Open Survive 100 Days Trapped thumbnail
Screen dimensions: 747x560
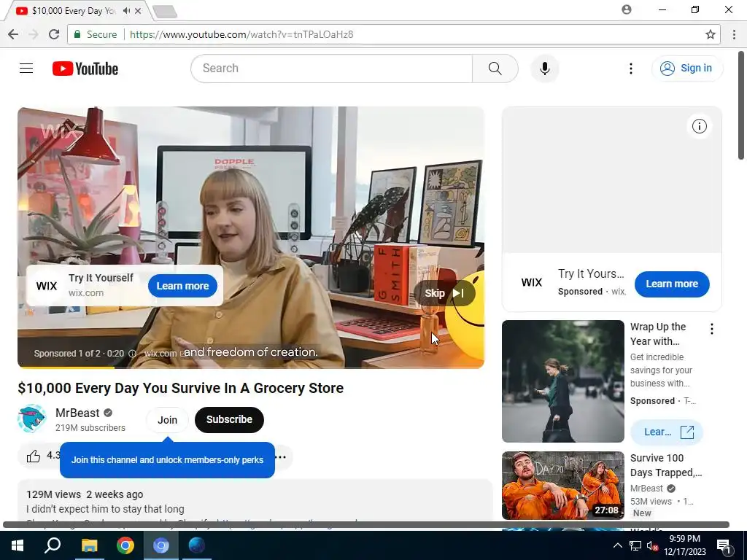562,486
